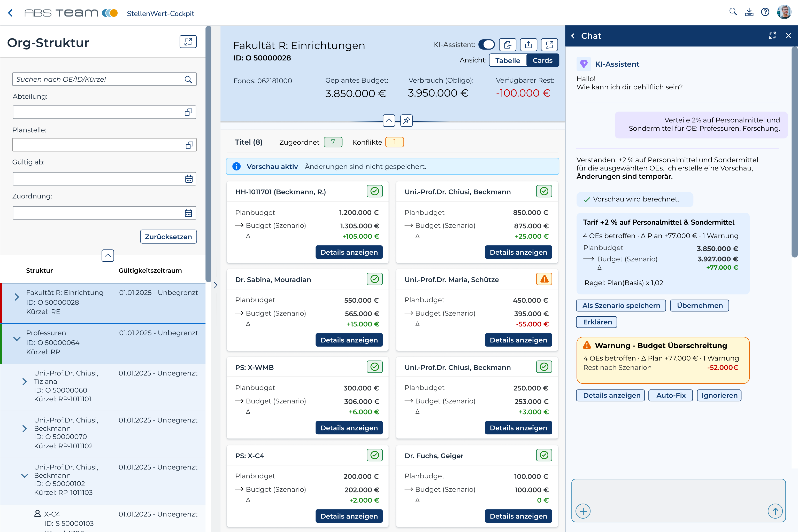Send the chat message with the arrow icon
Image resolution: width=798 pixels, height=532 pixels.
click(x=775, y=511)
